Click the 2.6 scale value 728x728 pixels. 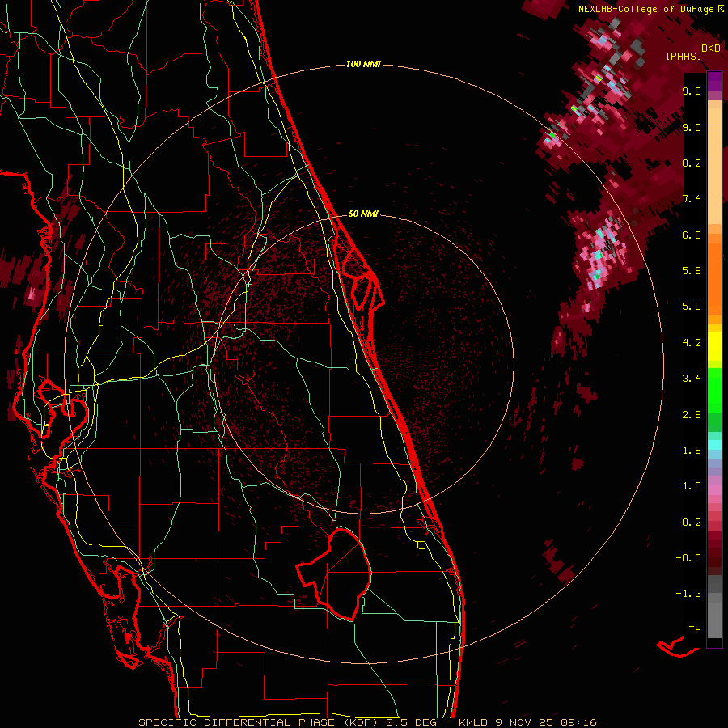(692, 415)
